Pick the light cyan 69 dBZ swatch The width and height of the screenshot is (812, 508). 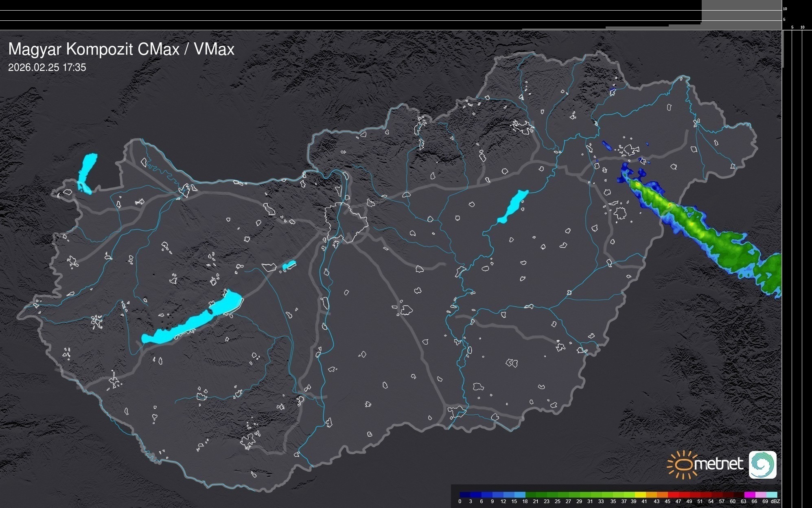coord(772,495)
